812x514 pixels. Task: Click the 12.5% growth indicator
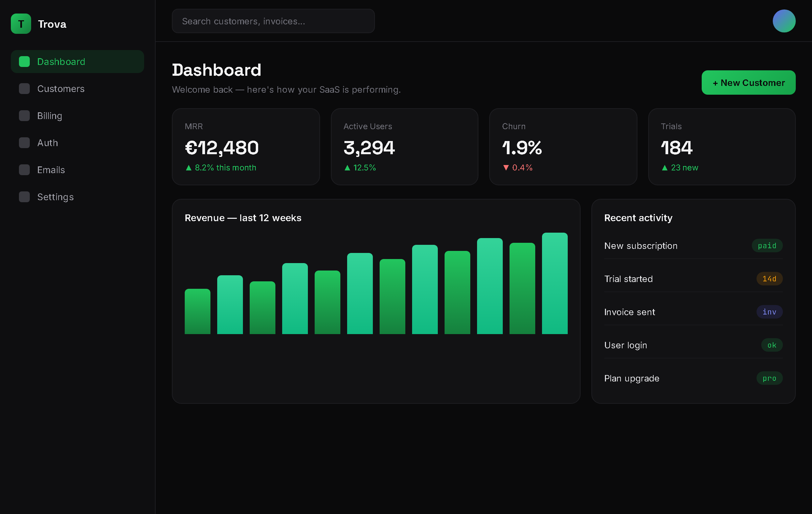(x=360, y=168)
